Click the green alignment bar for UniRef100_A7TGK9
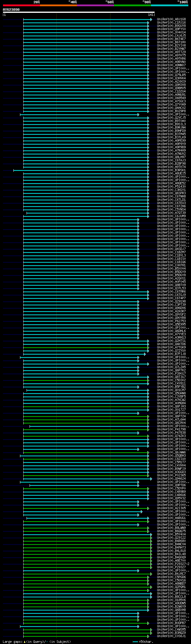The height and width of the screenshot is (644, 191). [86, 348]
